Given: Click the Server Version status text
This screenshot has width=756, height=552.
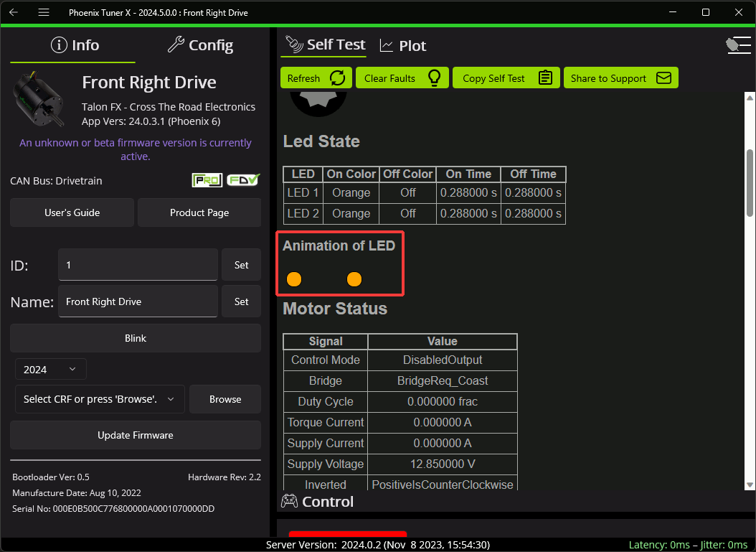Looking at the screenshot, I should point(378,545).
